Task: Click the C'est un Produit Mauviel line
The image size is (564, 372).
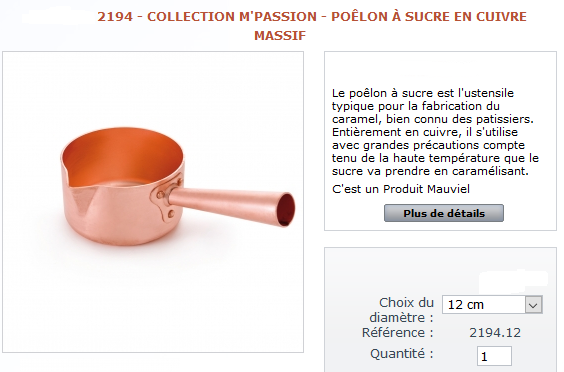Action: pos(401,189)
